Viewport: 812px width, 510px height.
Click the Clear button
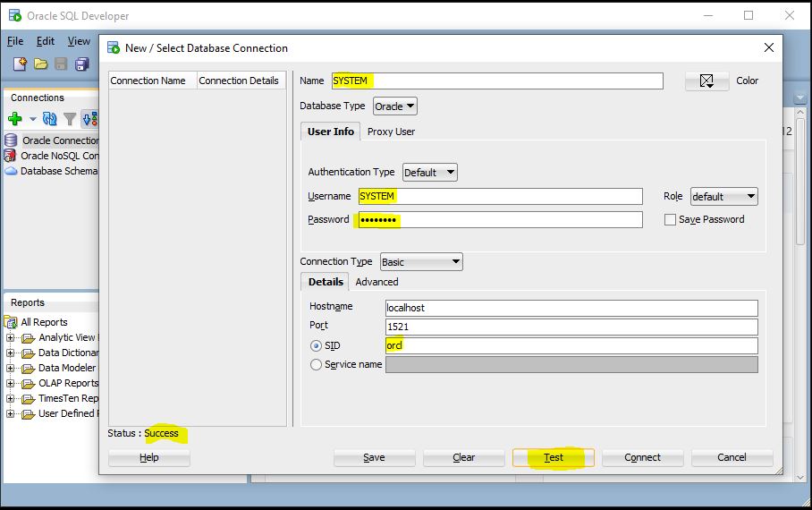(x=463, y=457)
